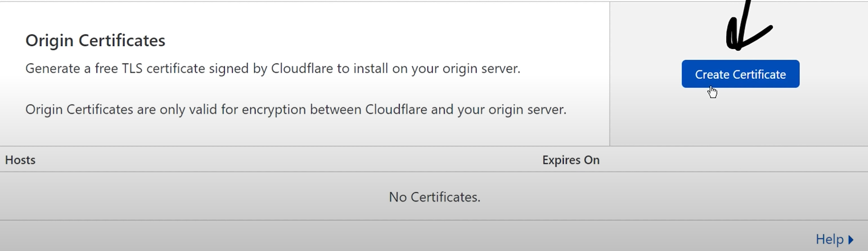The width and height of the screenshot is (868, 251).
Task: Expand Help using the triangle arrow
Action: tap(851, 240)
